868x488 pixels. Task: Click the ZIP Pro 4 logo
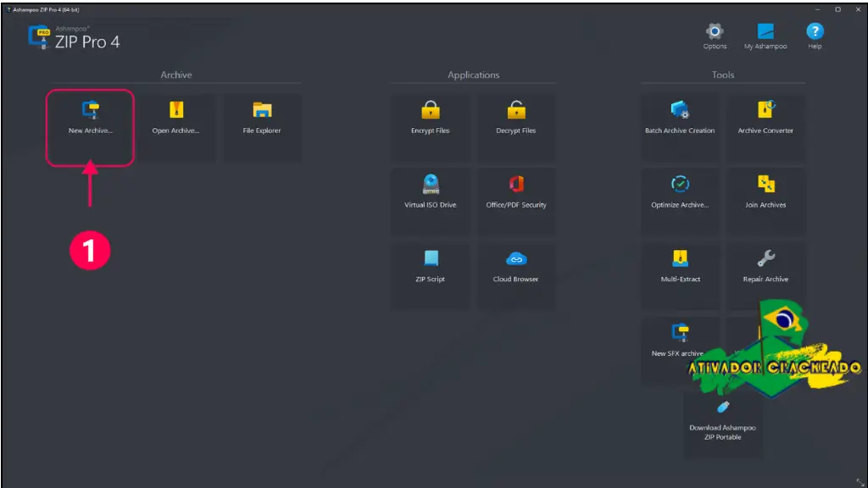(x=74, y=37)
